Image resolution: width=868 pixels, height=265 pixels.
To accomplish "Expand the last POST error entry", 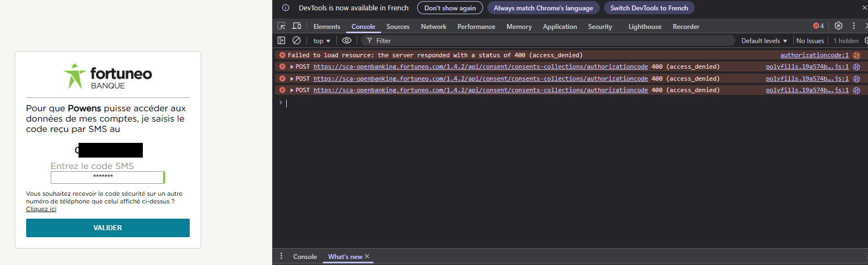I will (x=292, y=91).
